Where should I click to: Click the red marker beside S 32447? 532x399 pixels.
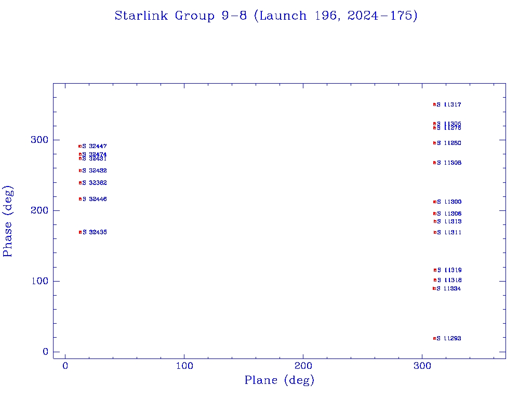(x=80, y=146)
